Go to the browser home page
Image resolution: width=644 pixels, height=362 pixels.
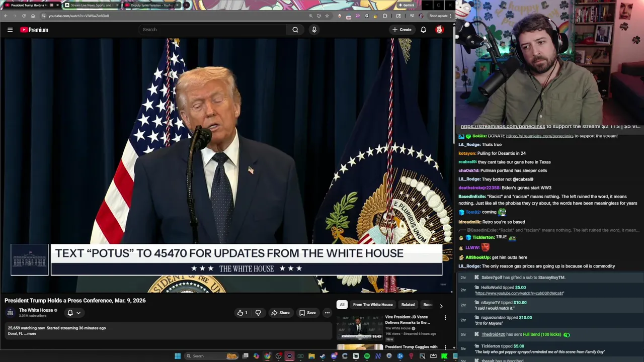click(33, 16)
